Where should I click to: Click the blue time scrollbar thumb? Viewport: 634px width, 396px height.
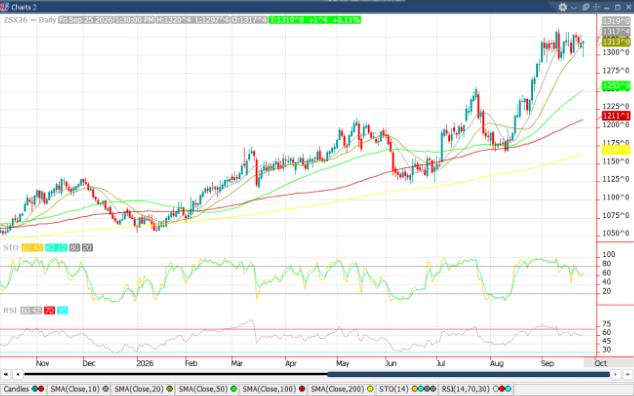(x=468, y=374)
